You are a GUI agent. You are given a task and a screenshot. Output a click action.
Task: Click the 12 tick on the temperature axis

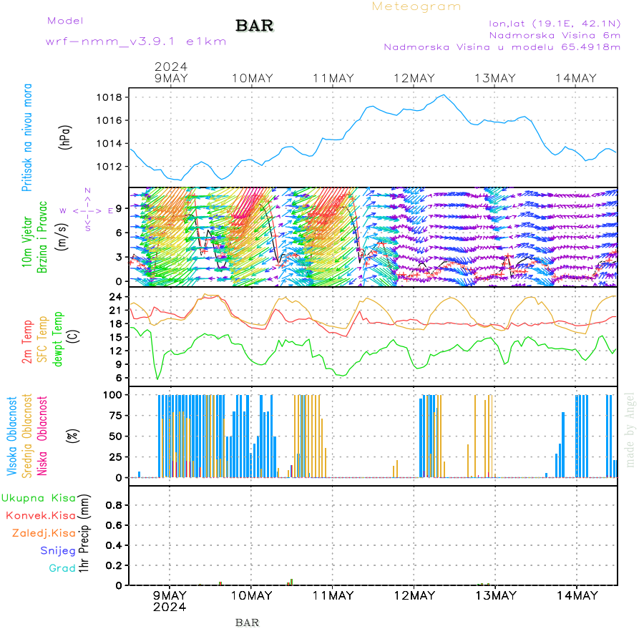pyautogui.click(x=115, y=351)
